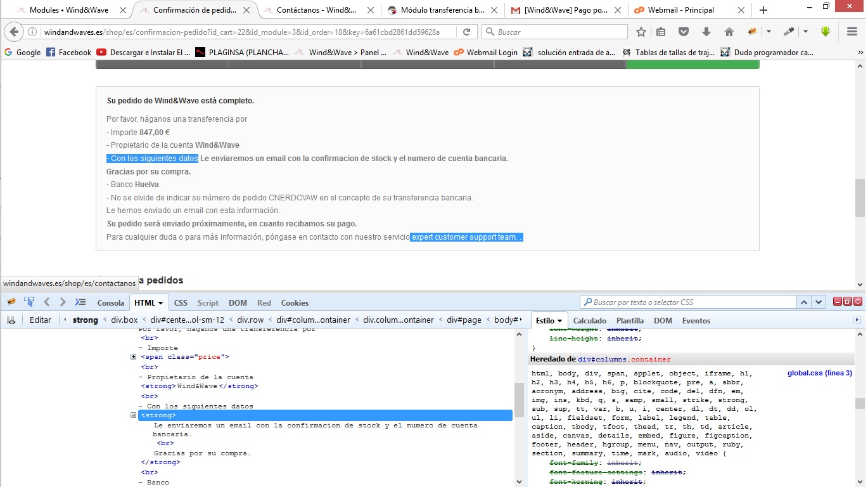
Task: Switch to the Calculado side panel tab
Action: (x=589, y=321)
